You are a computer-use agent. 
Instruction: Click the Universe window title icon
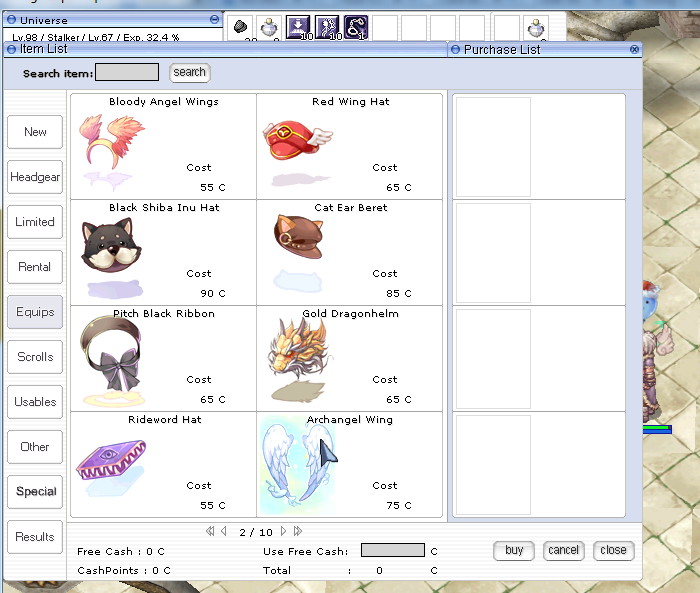point(12,20)
